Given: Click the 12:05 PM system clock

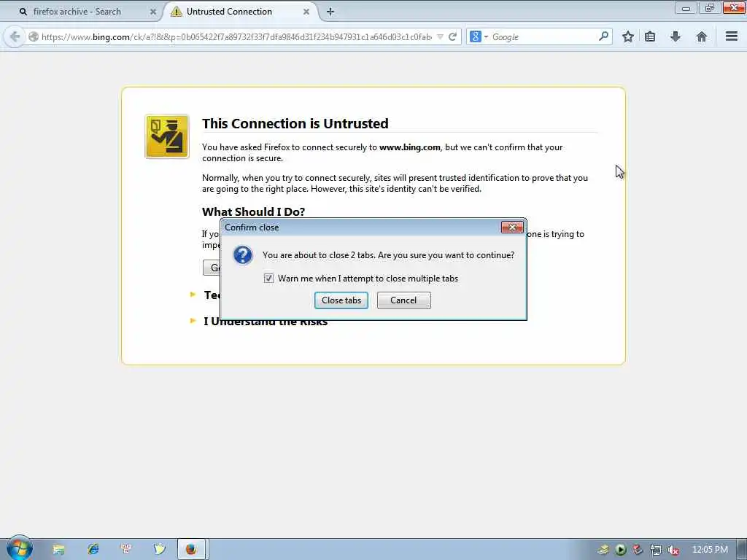Looking at the screenshot, I should [709, 550].
